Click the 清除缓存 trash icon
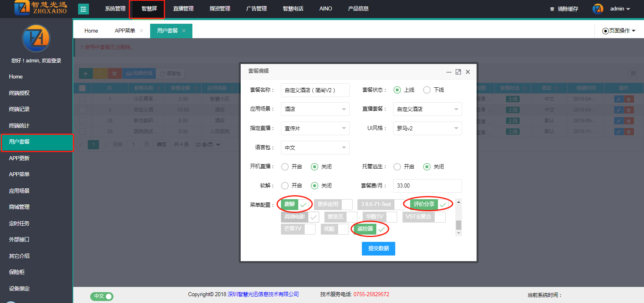 click(552, 9)
